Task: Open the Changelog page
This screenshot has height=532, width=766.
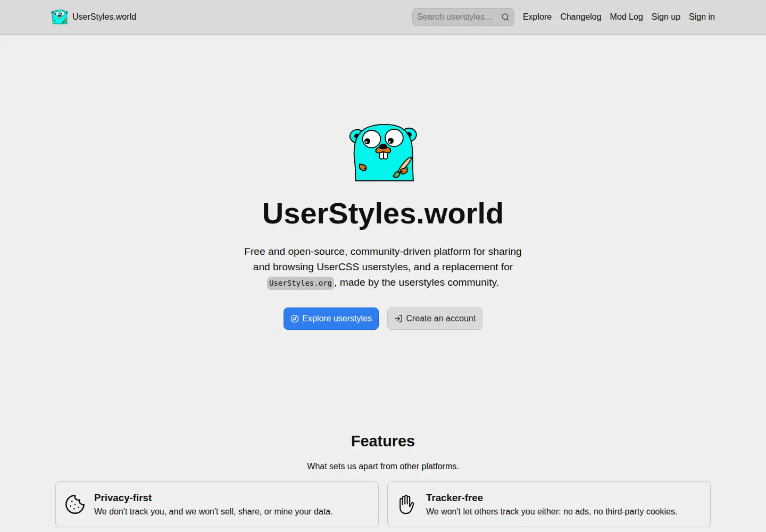Action: (581, 17)
